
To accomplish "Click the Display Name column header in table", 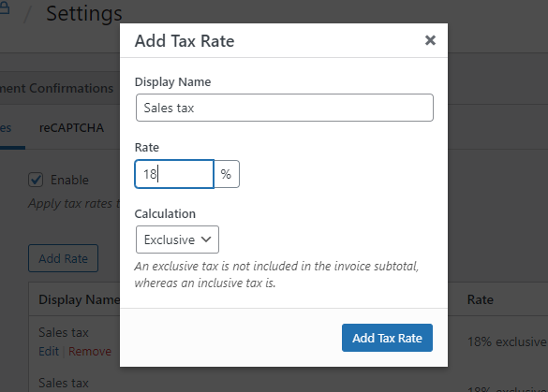I will point(80,299).
